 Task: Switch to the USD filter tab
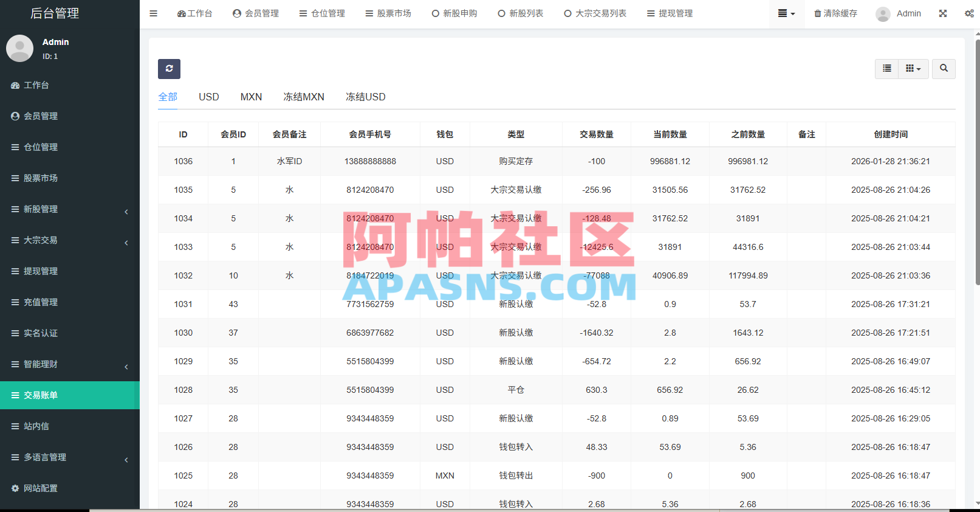pos(209,97)
